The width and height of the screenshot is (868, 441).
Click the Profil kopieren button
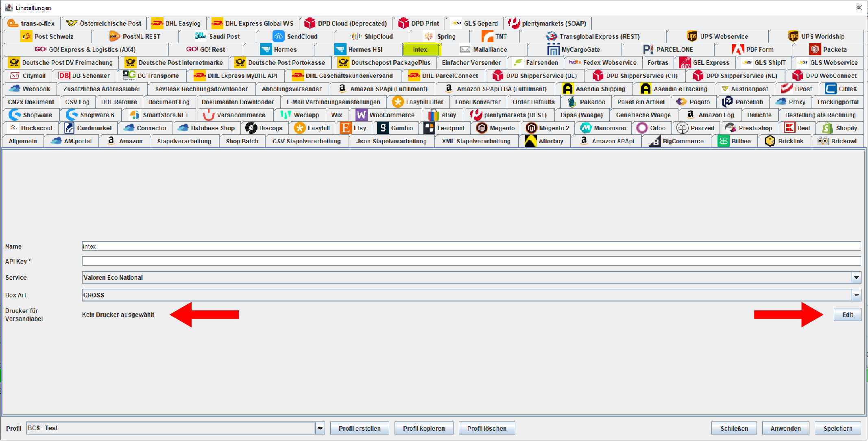[x=424, y=428]
